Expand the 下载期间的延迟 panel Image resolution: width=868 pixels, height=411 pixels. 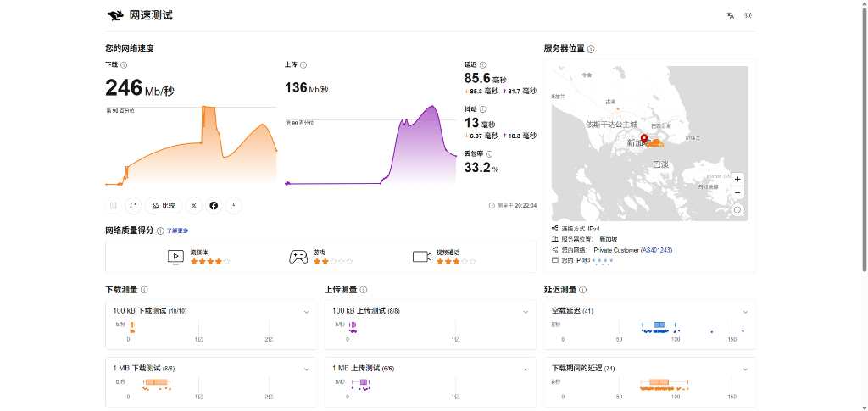(x=745, y=369)
